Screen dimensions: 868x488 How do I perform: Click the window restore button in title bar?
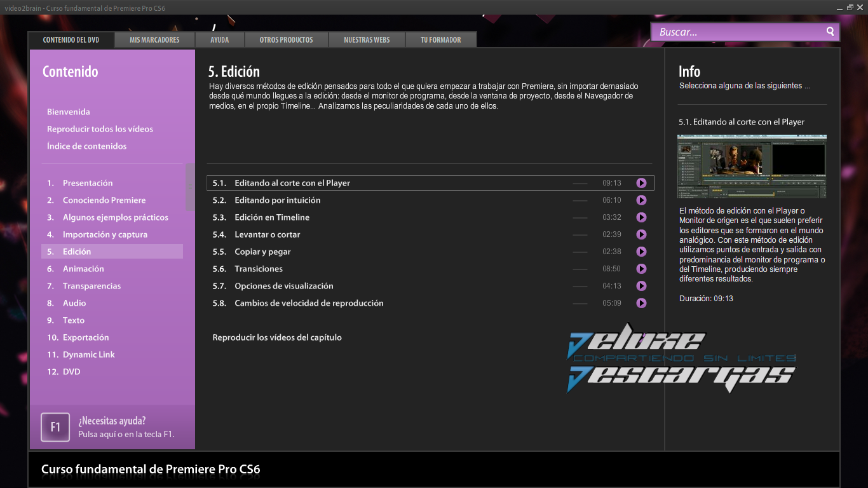[x=850, y=7]
